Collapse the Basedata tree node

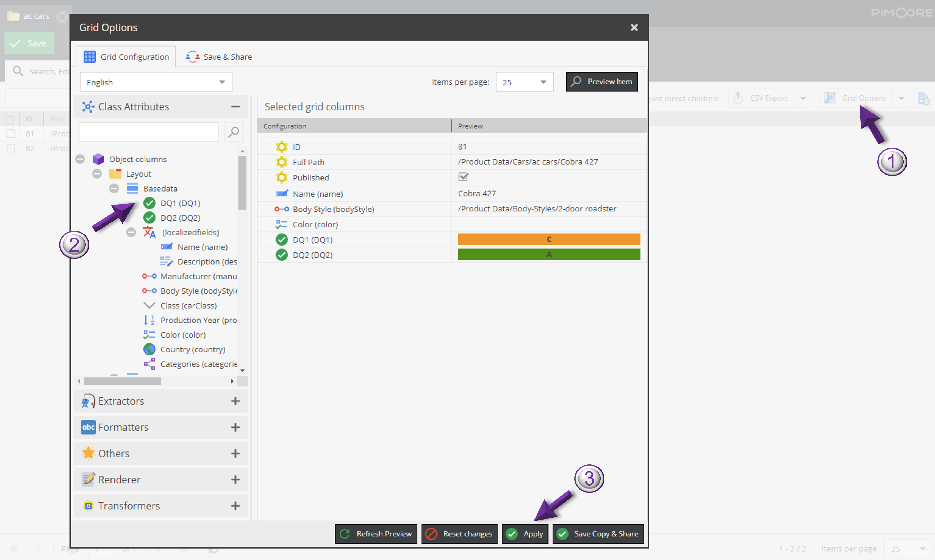(114, 188)
